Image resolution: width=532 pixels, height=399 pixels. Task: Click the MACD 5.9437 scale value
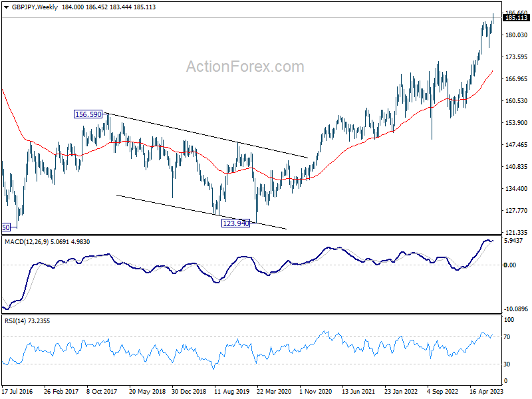[513, 241]
